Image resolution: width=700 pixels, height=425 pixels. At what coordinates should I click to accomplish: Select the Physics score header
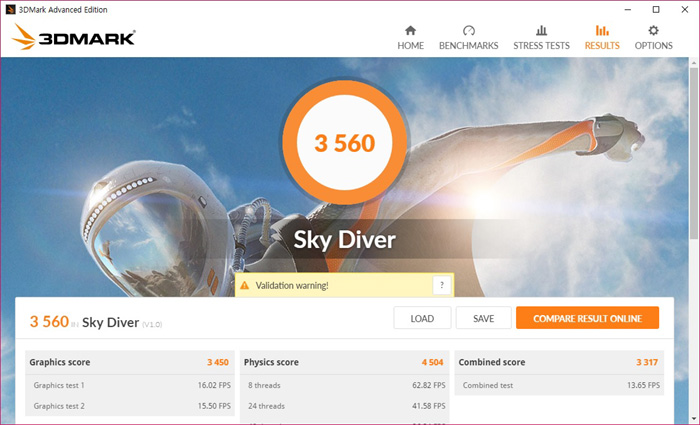(271, 362)
